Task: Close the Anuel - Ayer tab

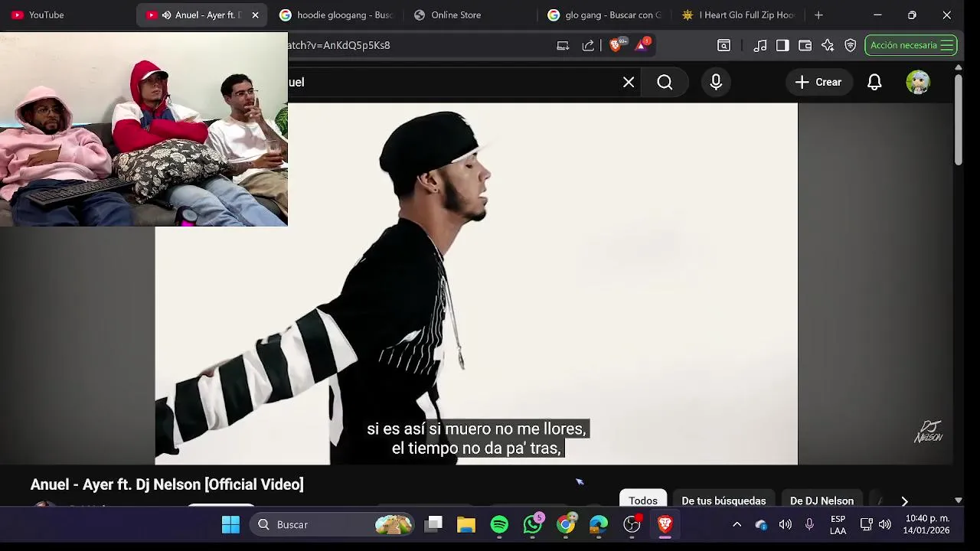Action: [x=255, y=15]
